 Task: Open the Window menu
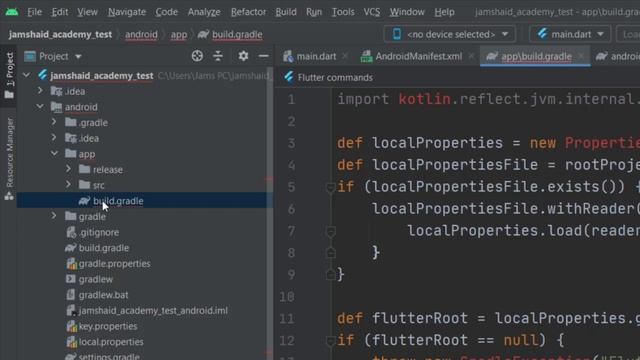tap(407, 12)
